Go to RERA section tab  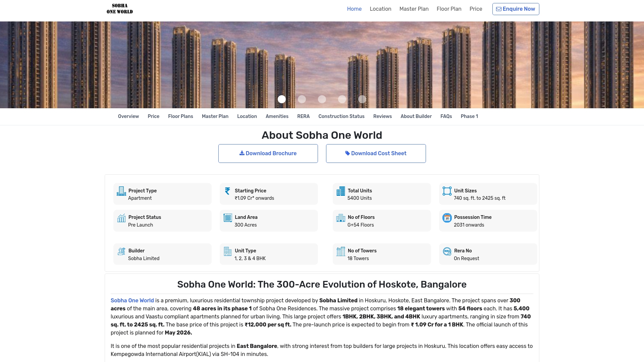(303, 116)
